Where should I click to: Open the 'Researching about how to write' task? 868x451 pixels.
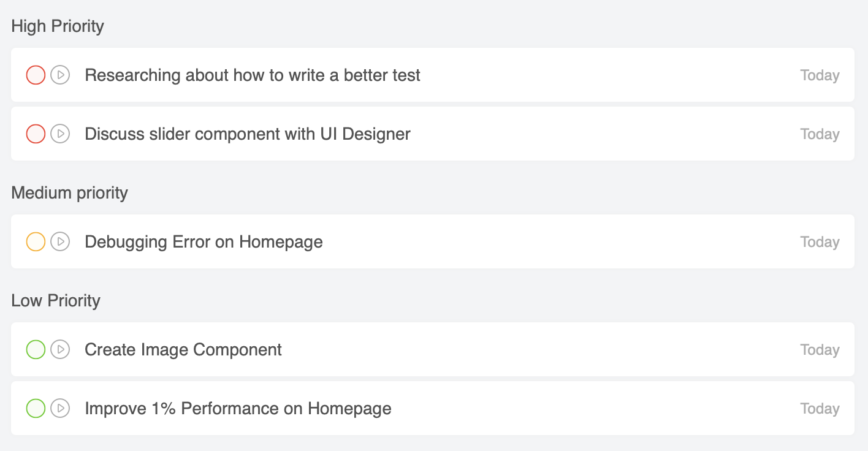point(253,75)
